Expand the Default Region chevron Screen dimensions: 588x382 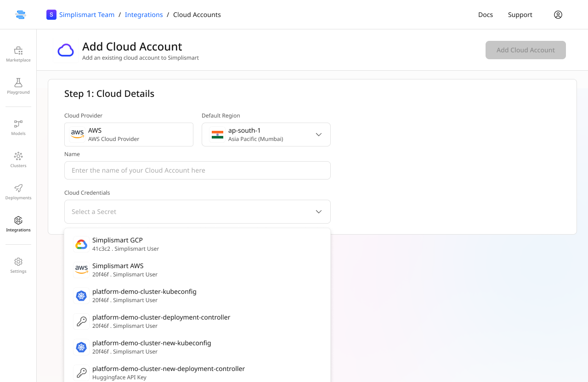pos(319,135)
